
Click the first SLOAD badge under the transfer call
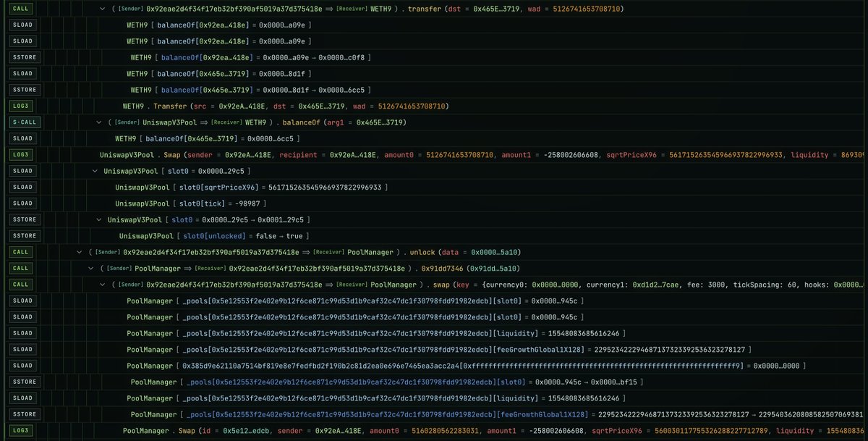pyautogui.click(x=22, y=25)
